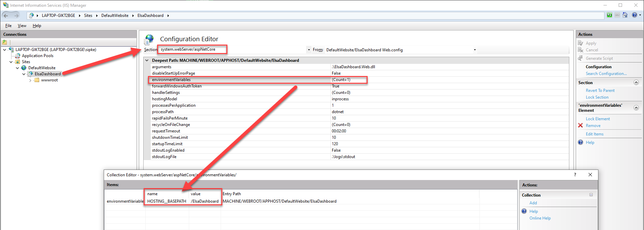The image size is (644, 230).
Task: Open the Help menu
Action: pyautogui.click(x=37, y=26)
